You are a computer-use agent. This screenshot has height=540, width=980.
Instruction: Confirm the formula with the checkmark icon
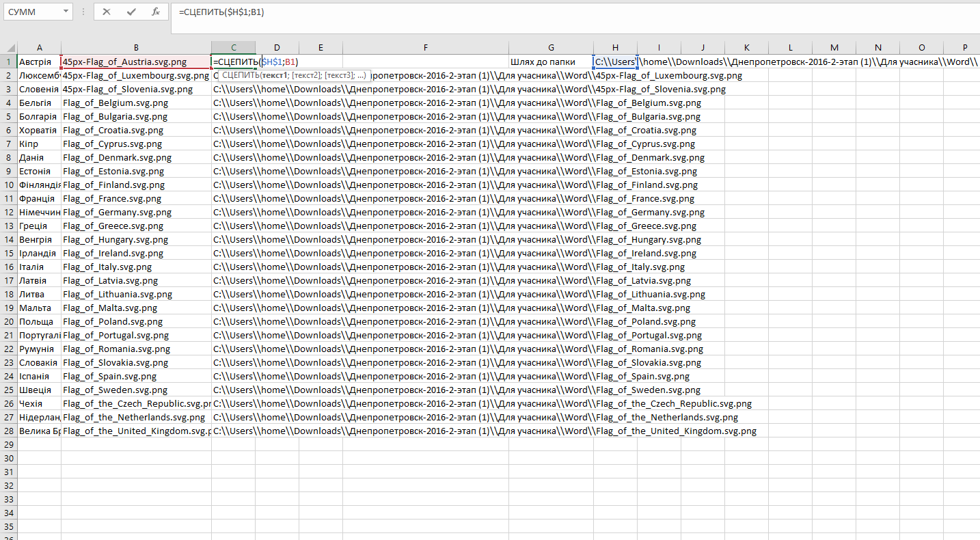pos(131,12)
